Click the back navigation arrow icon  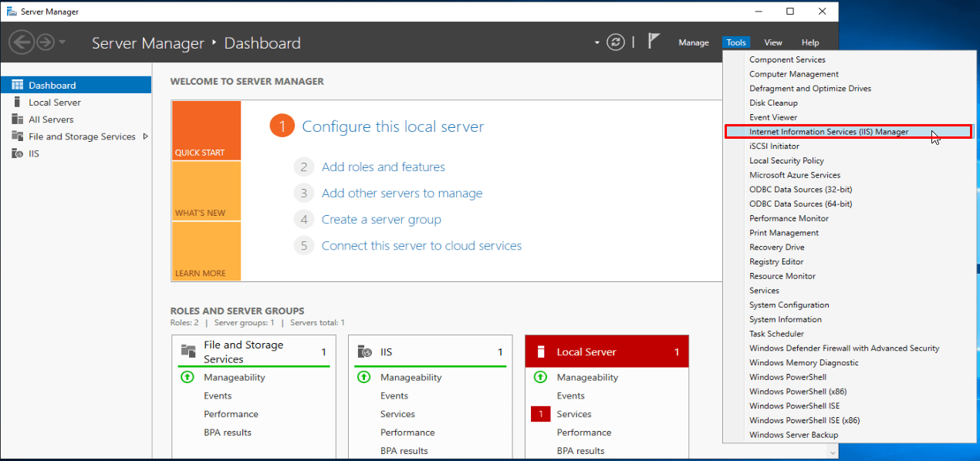pyautogui.click(x=22, y=42)
